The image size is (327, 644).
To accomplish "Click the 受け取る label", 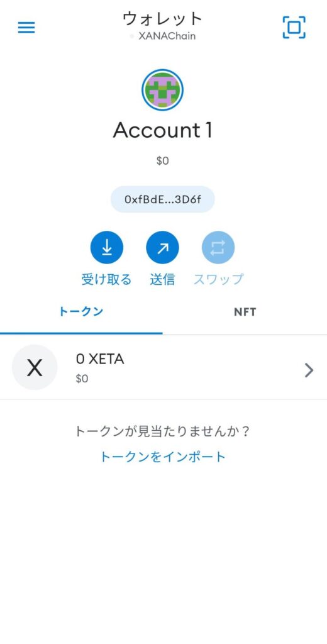I will pos(107,280).
